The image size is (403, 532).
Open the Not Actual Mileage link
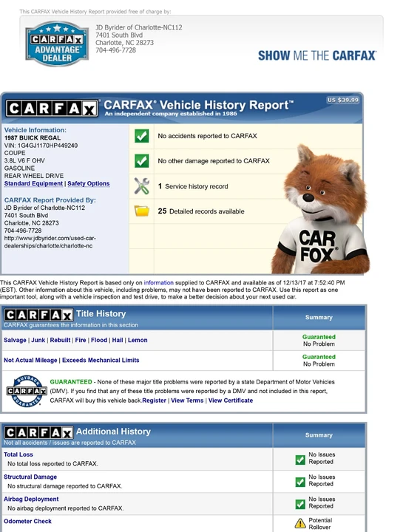[30, 360]
